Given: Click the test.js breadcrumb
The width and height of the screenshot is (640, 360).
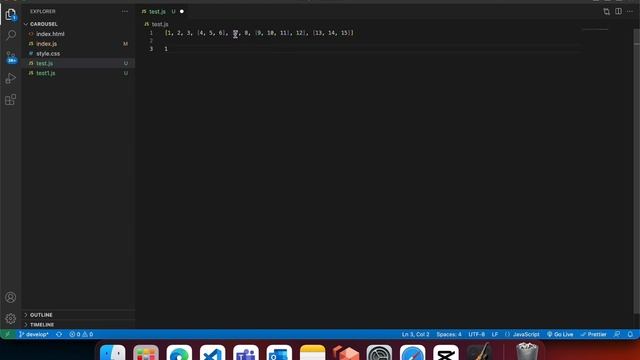Looking at the screenshot, I should pos(160,24).
